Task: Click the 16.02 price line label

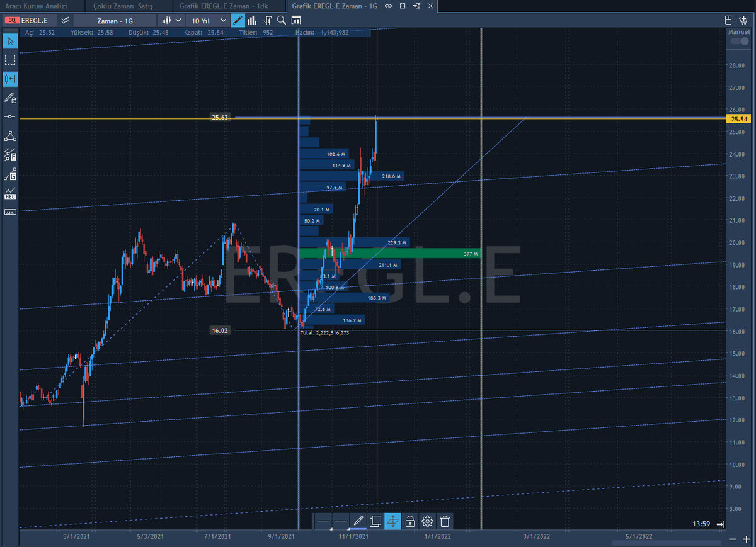Action: click(220, 330)
